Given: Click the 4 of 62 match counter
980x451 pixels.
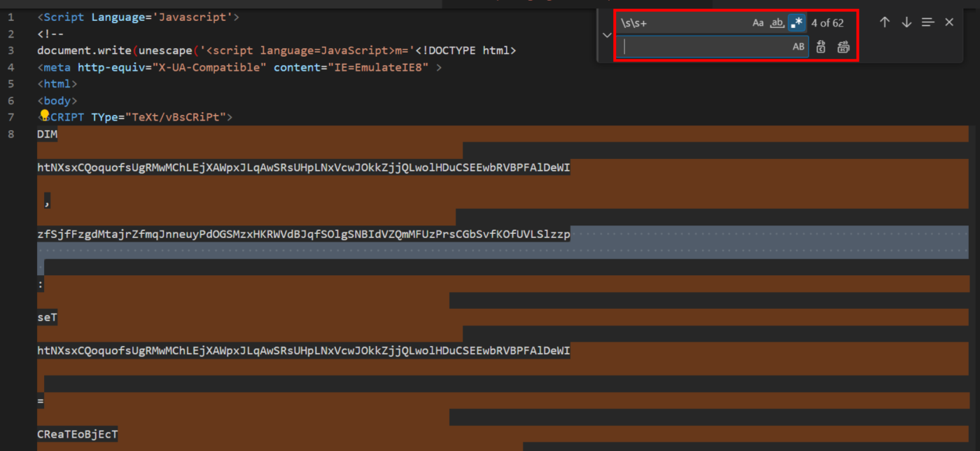Looking at the screenshot, I should 827,23.
